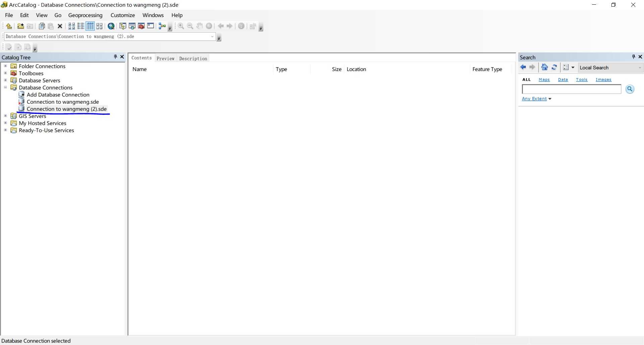Close the Search panel
The width and height of the screenshot is (644, 345).
coord(640,57)
